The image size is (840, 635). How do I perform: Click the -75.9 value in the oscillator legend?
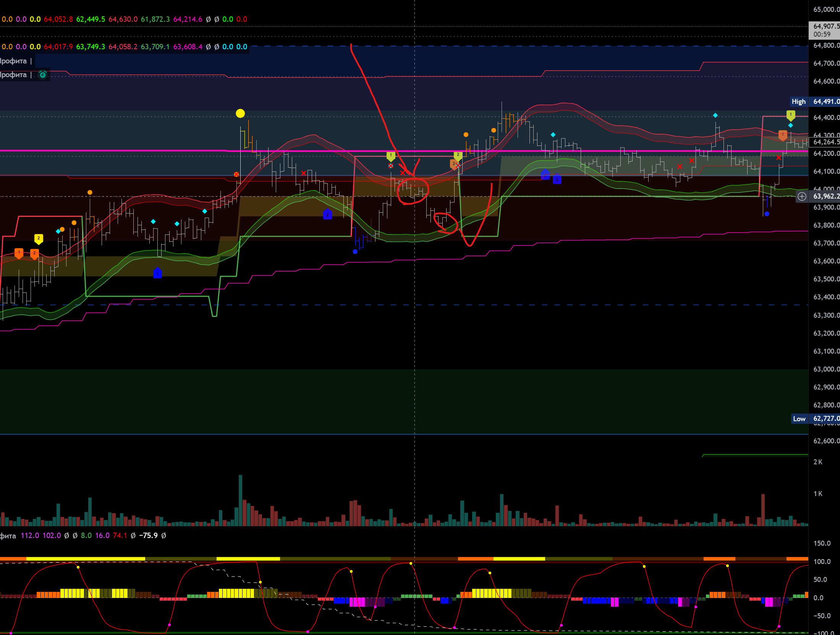pos(148,535)
